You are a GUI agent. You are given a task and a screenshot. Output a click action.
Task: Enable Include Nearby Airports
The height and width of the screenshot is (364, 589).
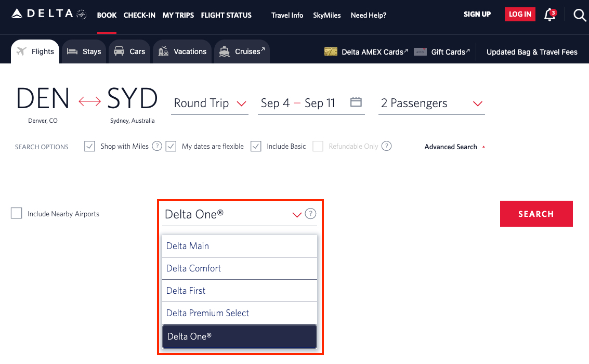(16, 213)
